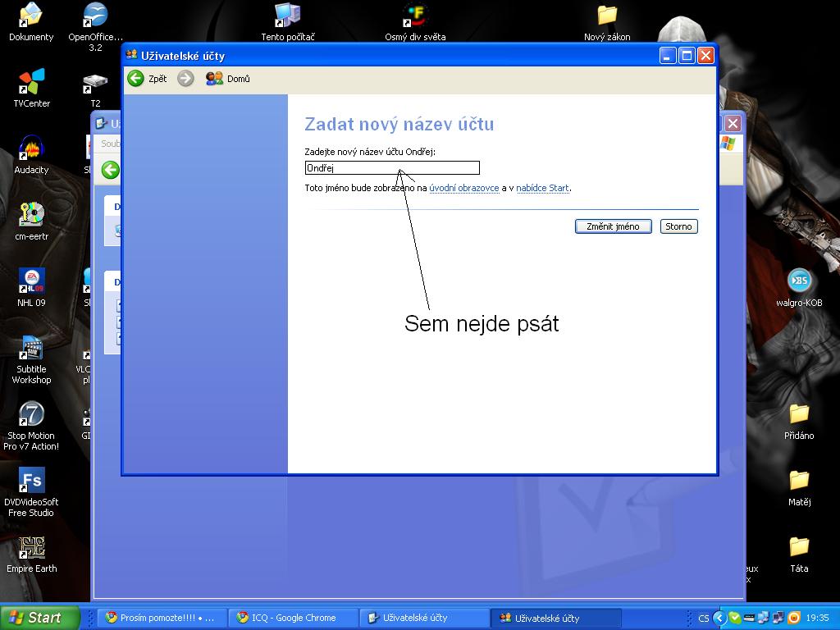Image resolution: width=840 pixels, height=630 pixels.
Task: Select the Nový zákon folder
Action: tap(607, 22)
